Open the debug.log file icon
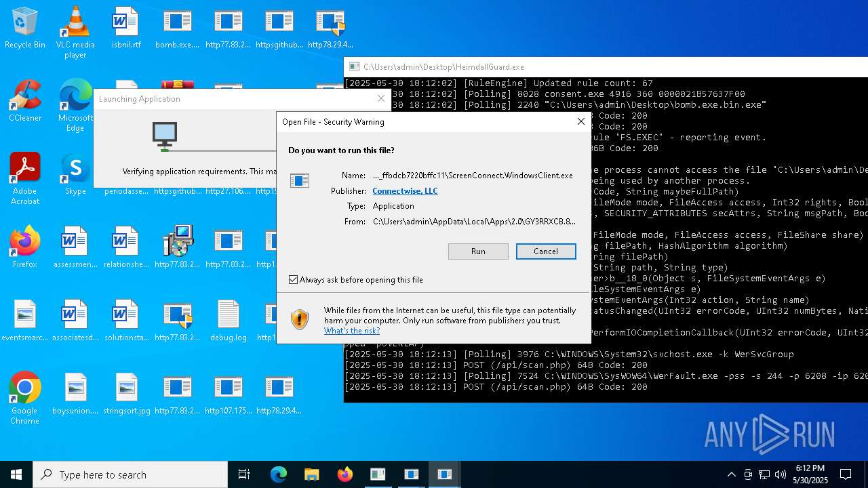Image resolution: width=868 pixels, height=488 pixels. [x=229, y=321]
